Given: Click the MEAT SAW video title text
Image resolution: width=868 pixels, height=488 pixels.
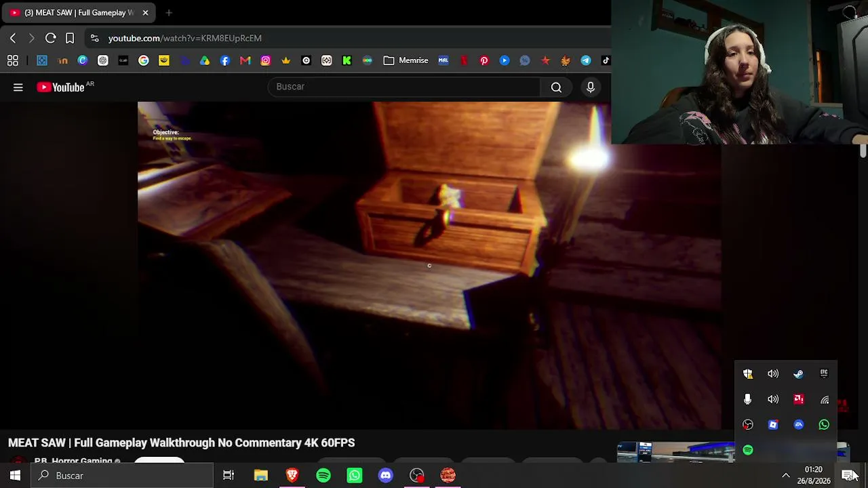Looking at the screenshot, I should point(182,443).
